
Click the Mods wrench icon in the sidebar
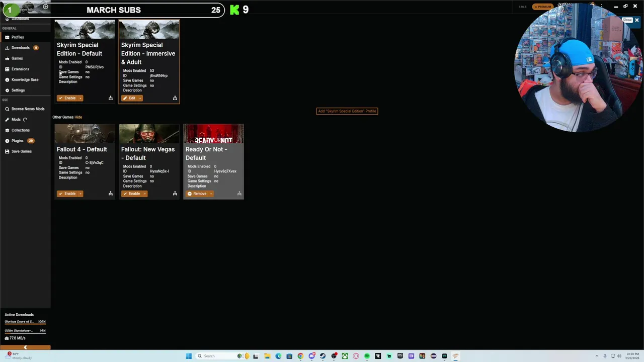(7, 120)
